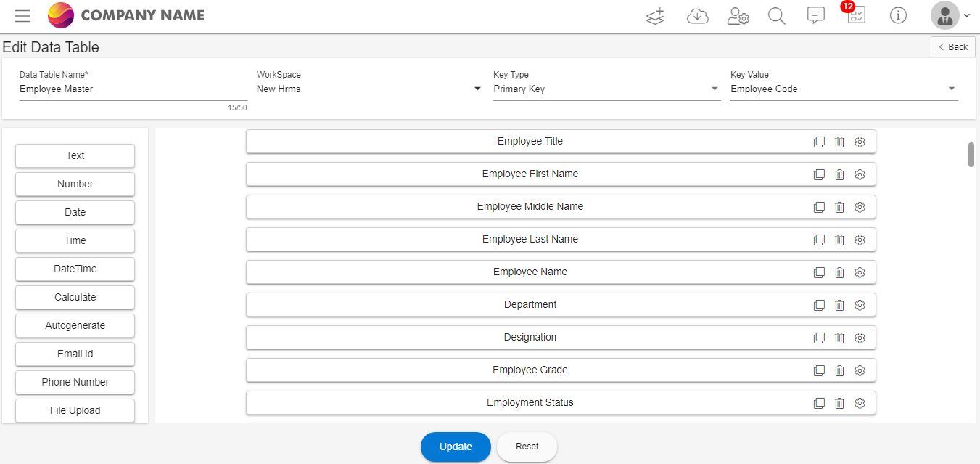Viewport: 980px width, 464px height.
Task: Delete the Employee Middle Name field
Action: click(x=839, y=207)
